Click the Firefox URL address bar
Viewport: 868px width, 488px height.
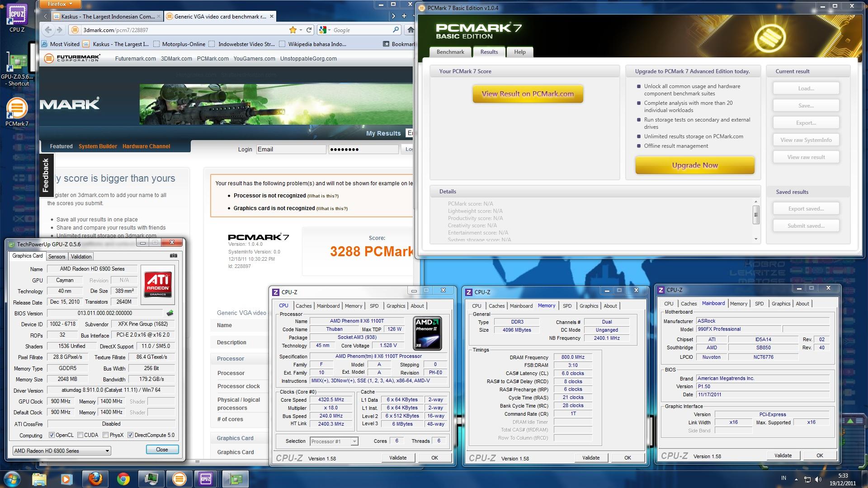coord(185,30)
